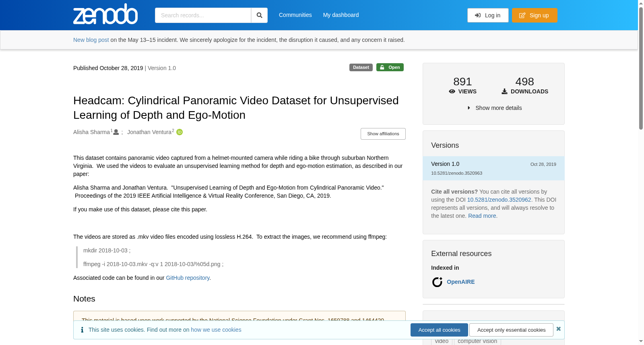Click the page vertical scrollbar thumb

point(641,68)
